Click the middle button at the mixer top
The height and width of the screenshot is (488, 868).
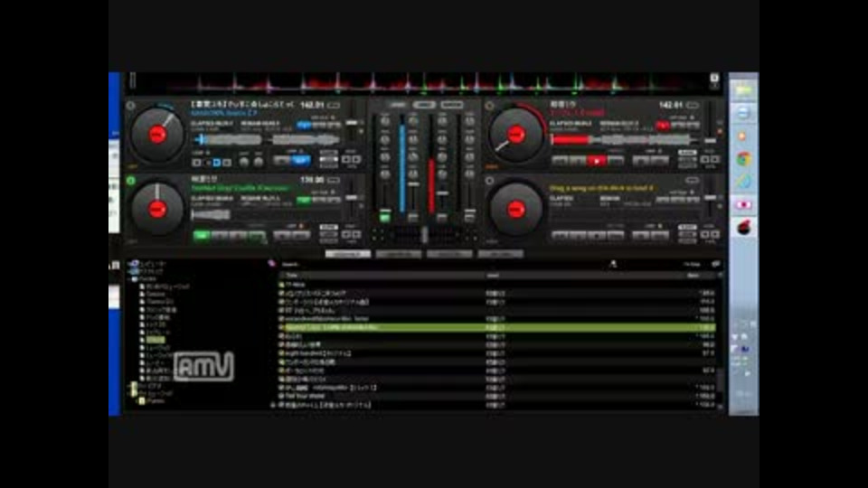(424, 105)
